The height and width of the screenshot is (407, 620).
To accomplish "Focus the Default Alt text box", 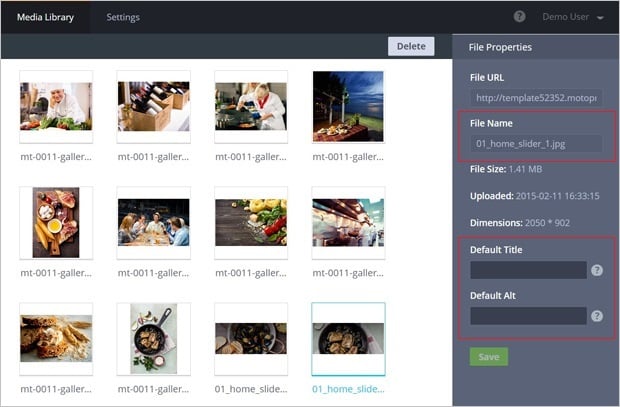I will 528,316.
